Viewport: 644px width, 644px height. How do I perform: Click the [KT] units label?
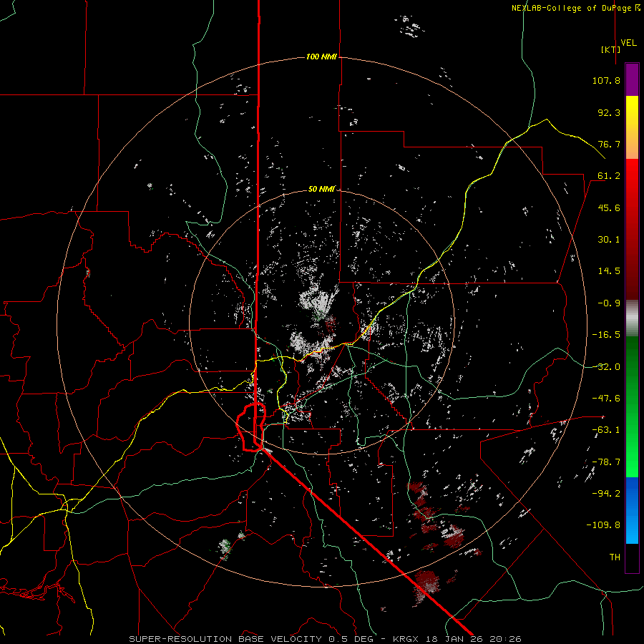click(610, 49)
